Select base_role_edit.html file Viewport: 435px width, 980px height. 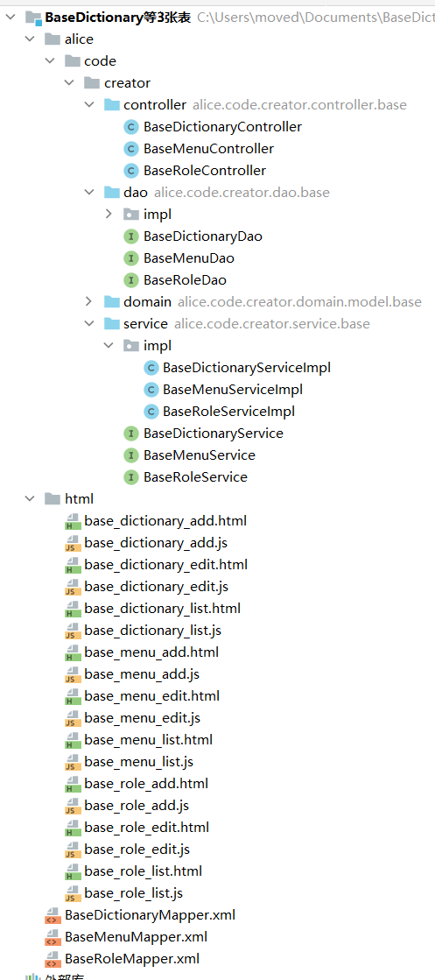pyautogui.click(x=147, y=827)
